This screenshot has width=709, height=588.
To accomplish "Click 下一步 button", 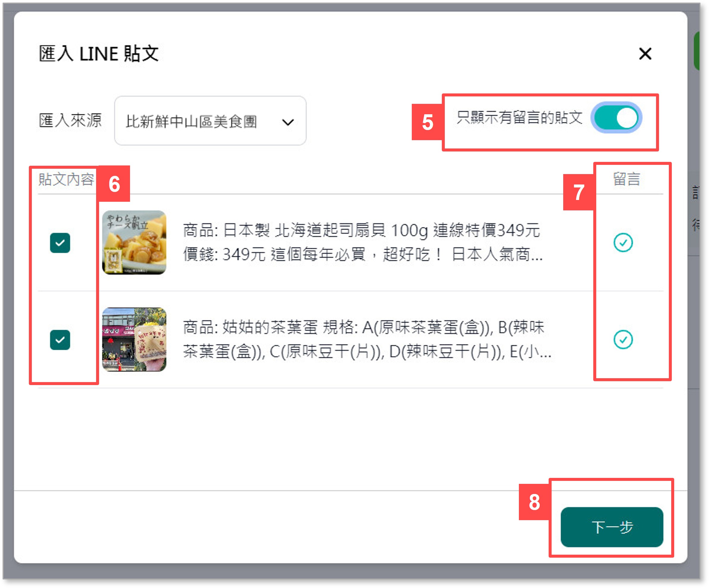I will 611,526.
